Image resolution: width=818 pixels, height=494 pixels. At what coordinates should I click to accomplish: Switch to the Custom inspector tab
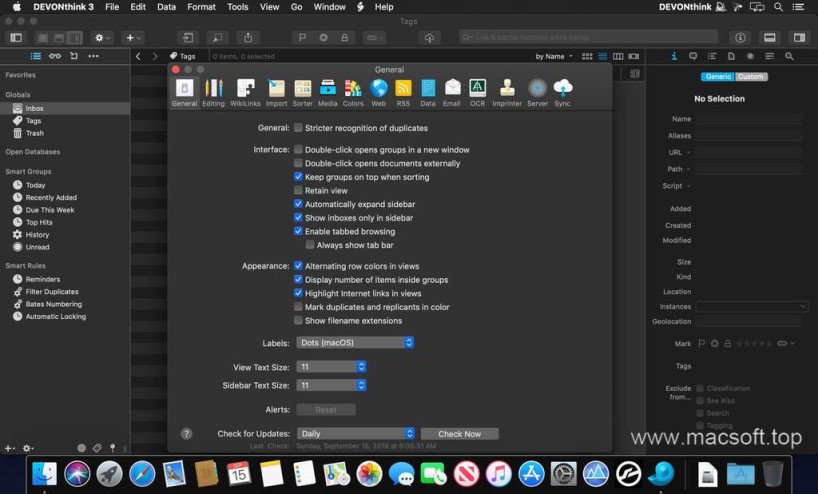click(x=750, y=76)
